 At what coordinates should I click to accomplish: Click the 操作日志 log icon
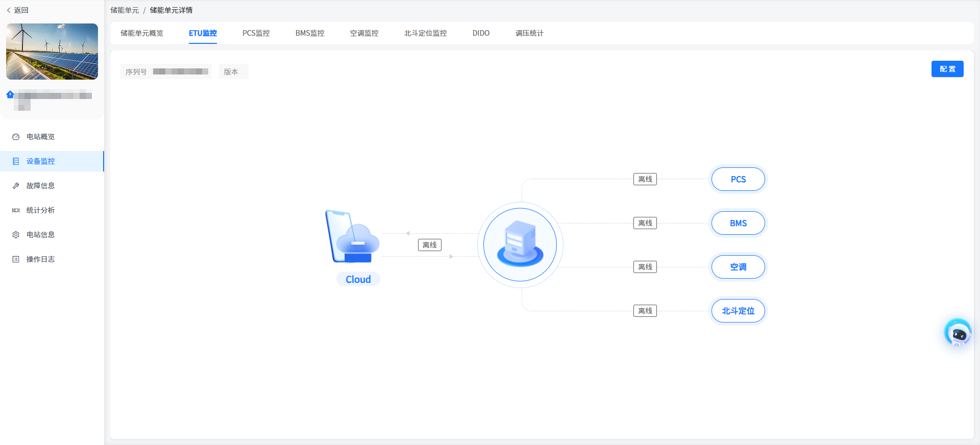[x=16, y=259]
